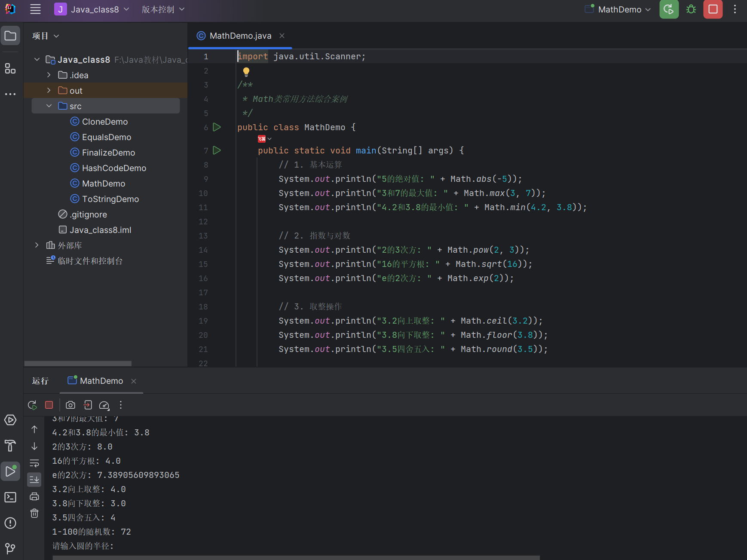Rerun MathDemo from the top toolbar

[669, 9]
